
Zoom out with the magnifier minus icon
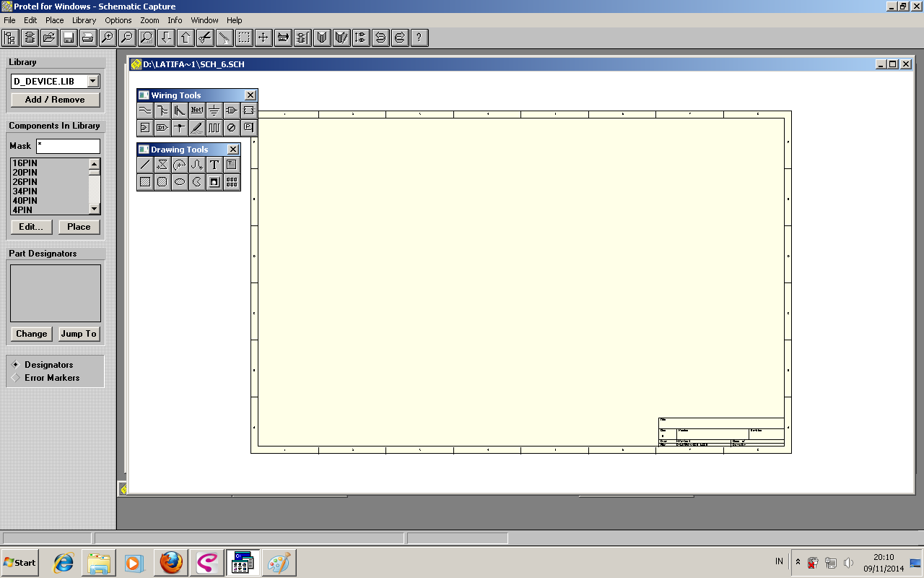click(x=127, y=38)
